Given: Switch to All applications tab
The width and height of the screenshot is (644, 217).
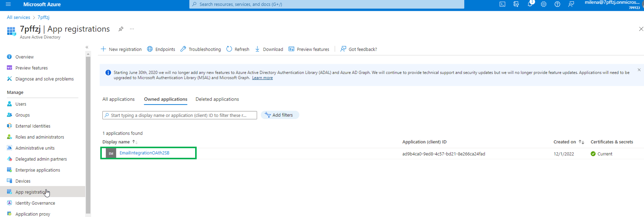Looking at the screenshot, I should click(x=119, y=99).
